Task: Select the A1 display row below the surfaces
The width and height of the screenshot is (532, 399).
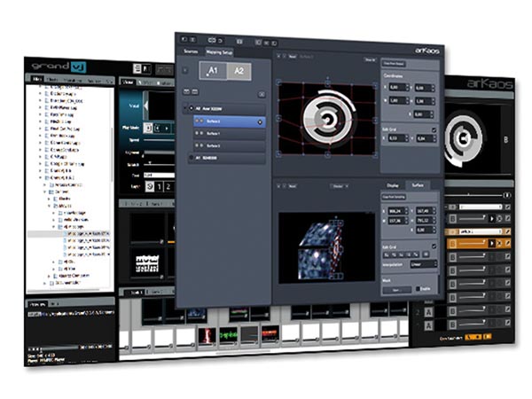Action: pyautogui.click(x=226, y=158)
